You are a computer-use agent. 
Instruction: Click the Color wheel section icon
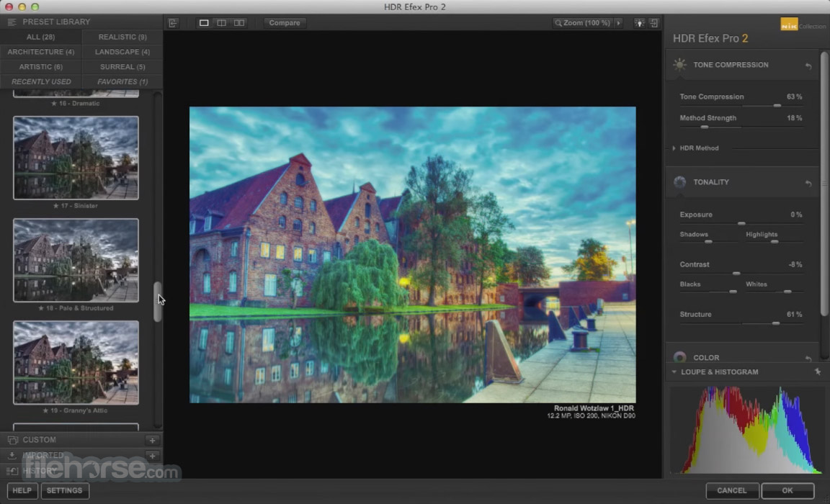tap(679, 357)
